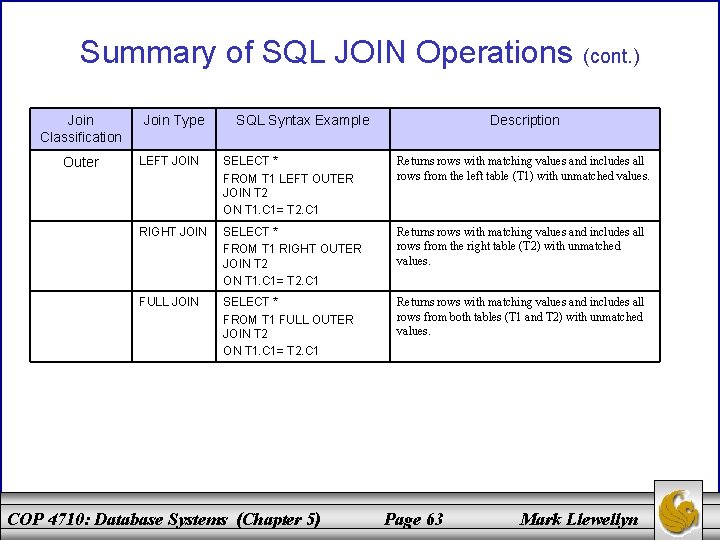The image size is (720, 540).
Task: Click 'ON T1.C1= T2.C1' in LEFT JOIN row
Action: (270, 210)
